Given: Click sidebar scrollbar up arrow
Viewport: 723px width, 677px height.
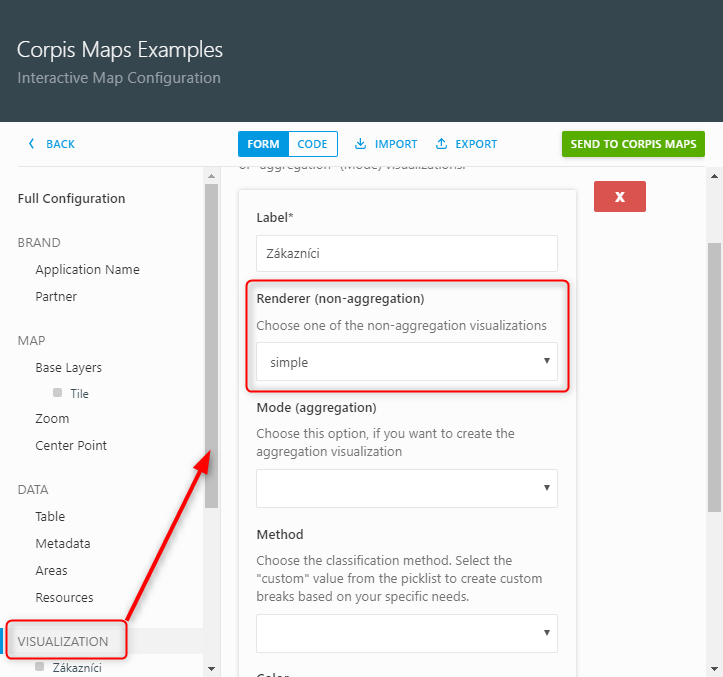Looking at the screenshot, I should [x=212, y=176].
